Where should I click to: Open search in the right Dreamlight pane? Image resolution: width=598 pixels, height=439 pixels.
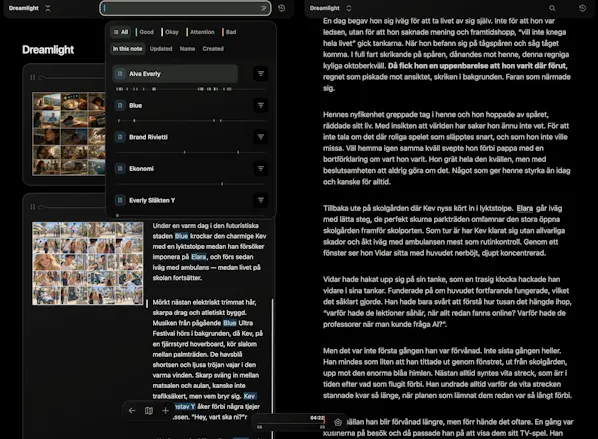point(552,8)
